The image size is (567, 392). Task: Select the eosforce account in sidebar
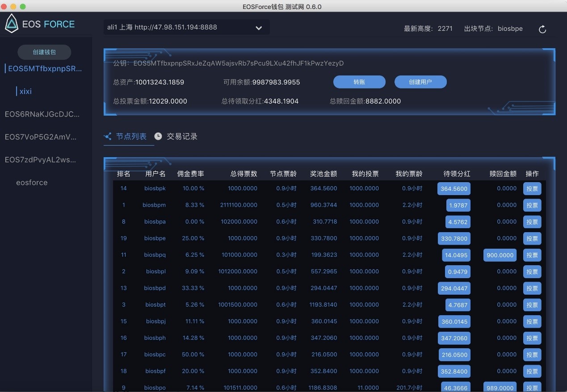pos(32,183)
